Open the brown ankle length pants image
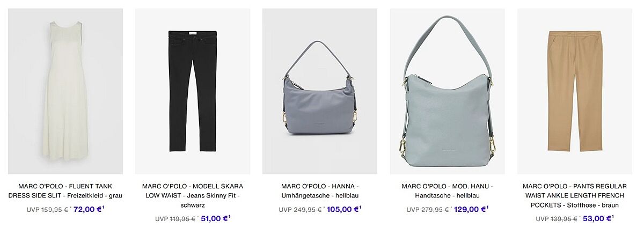Image resolution: width=644 pixels, height=250 pixels. (575, 91)
